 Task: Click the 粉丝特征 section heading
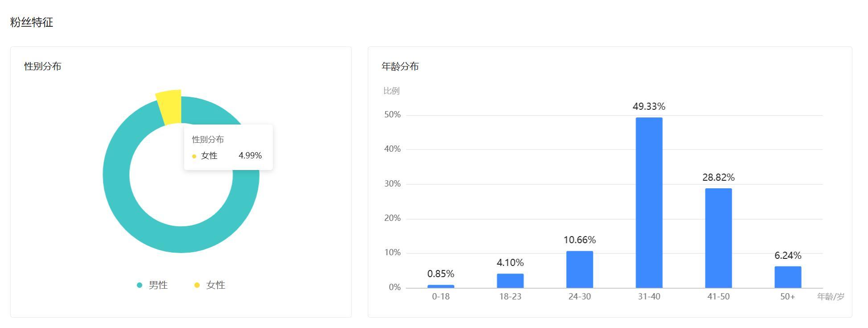[32, 22]
